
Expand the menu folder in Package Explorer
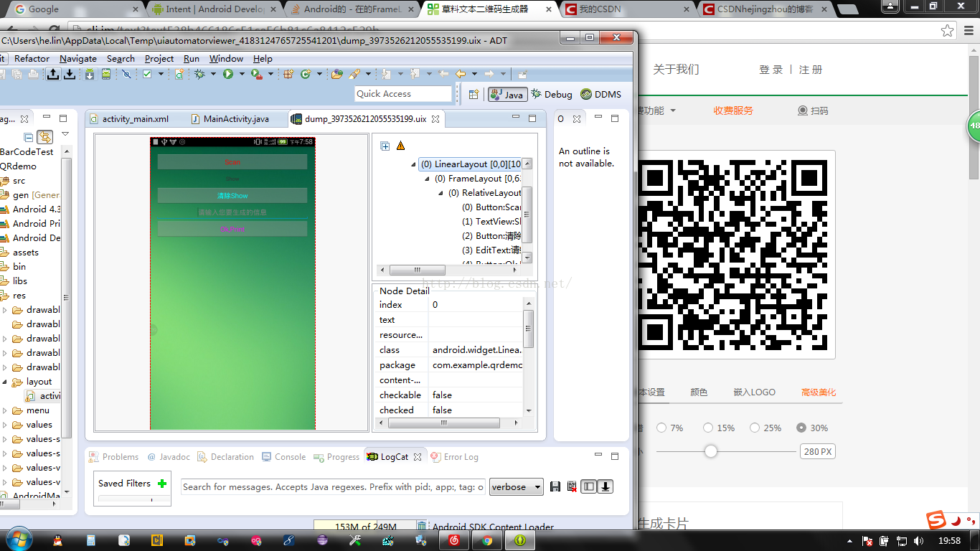click(x=5, y=410)
